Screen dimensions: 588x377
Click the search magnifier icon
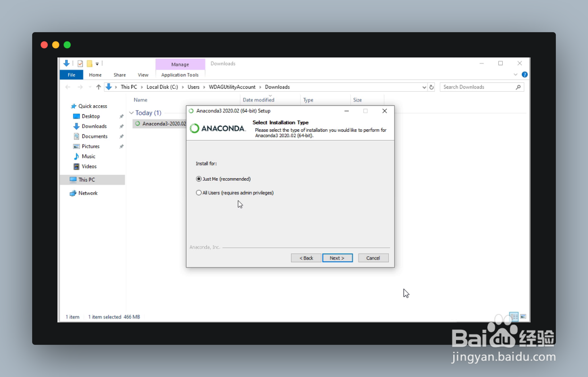pyautogui.click(x=518, y=87)
